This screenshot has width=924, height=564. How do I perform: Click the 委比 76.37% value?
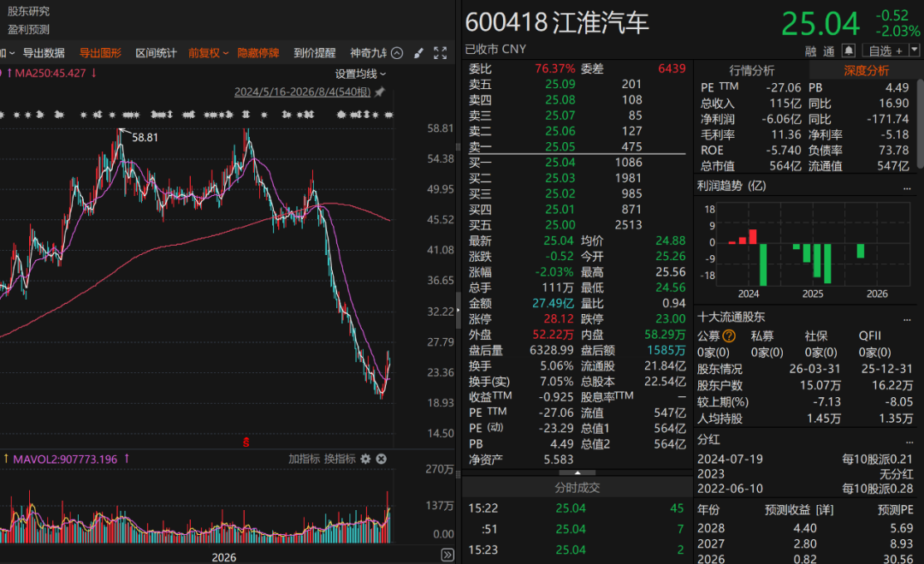554,69
